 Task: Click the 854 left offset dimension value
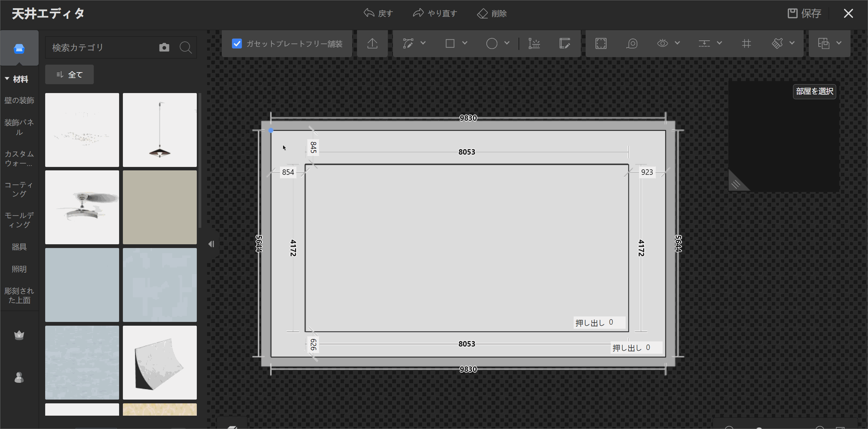coord(288,172)
